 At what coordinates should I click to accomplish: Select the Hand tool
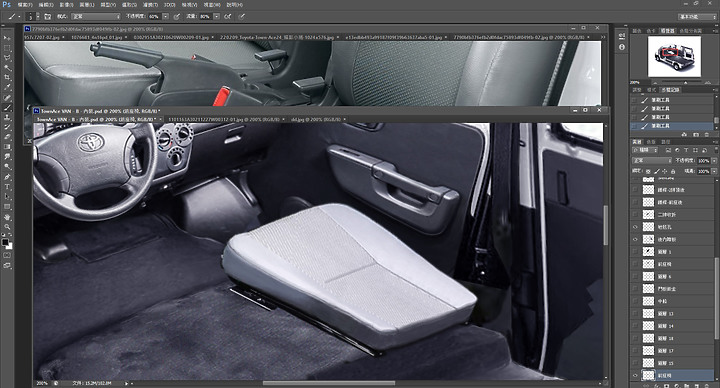coord(7,217)
